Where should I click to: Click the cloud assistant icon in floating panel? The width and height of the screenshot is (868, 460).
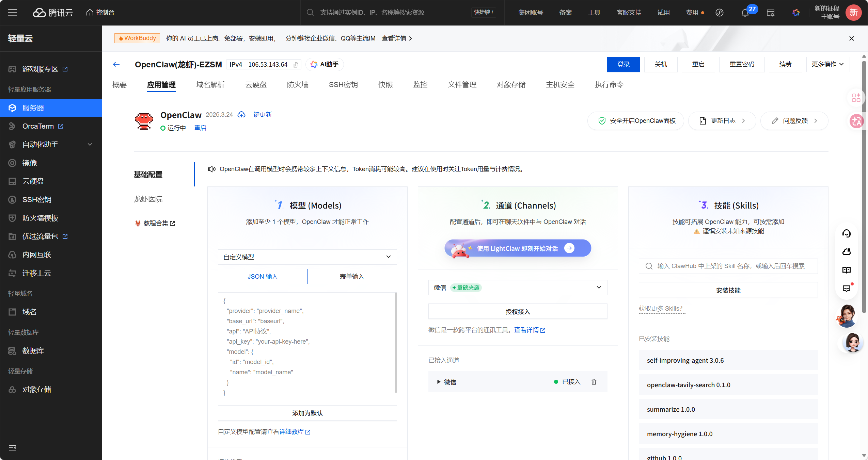[847, 252]
